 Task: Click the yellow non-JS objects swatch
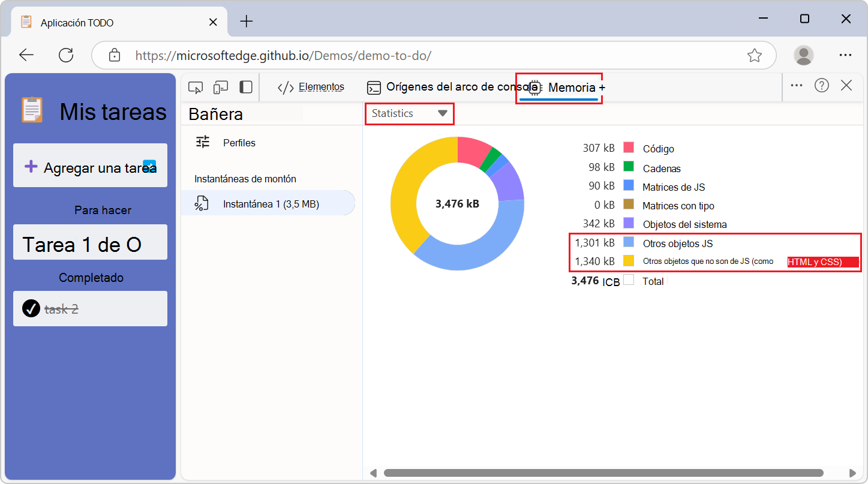point(629,261)
